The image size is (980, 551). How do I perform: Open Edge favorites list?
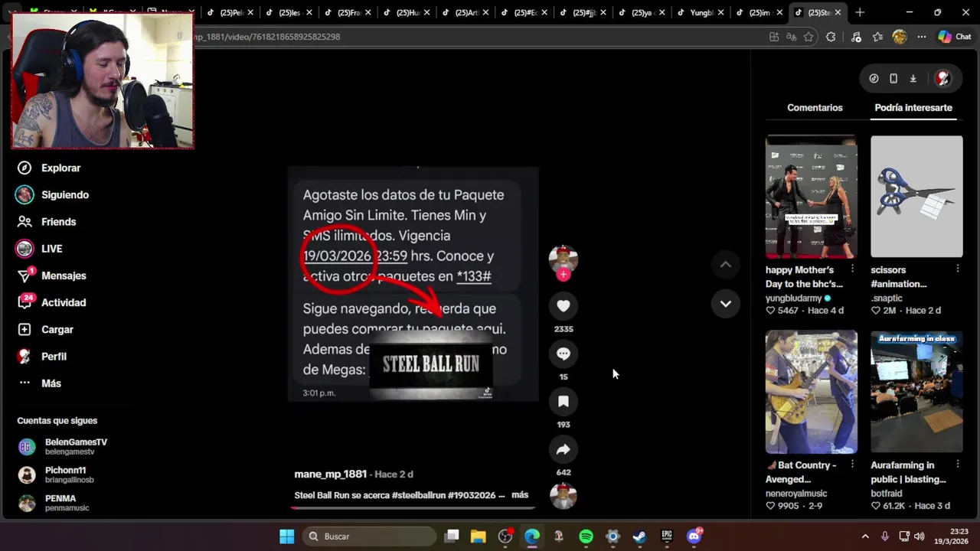coord(877,37)
